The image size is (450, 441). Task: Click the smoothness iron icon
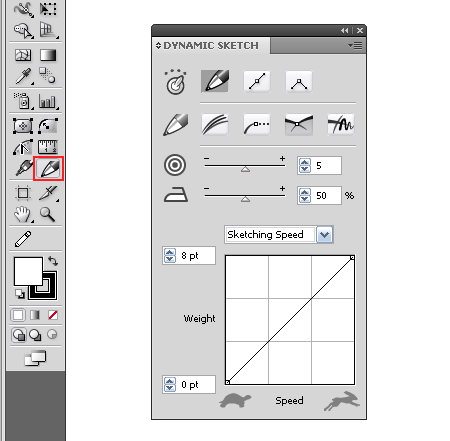click(176, 194)
